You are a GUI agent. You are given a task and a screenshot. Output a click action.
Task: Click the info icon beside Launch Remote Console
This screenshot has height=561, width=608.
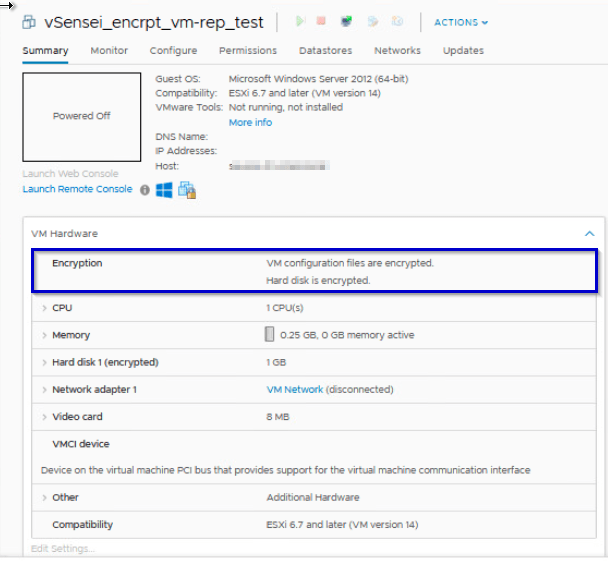[x=145, y=190]
